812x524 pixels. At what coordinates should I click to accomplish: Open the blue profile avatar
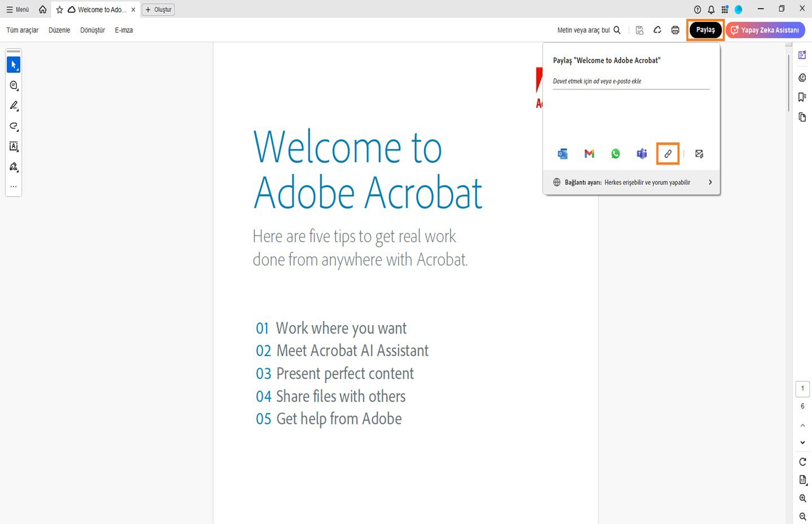pyautogui.click(x=738, y=10)
